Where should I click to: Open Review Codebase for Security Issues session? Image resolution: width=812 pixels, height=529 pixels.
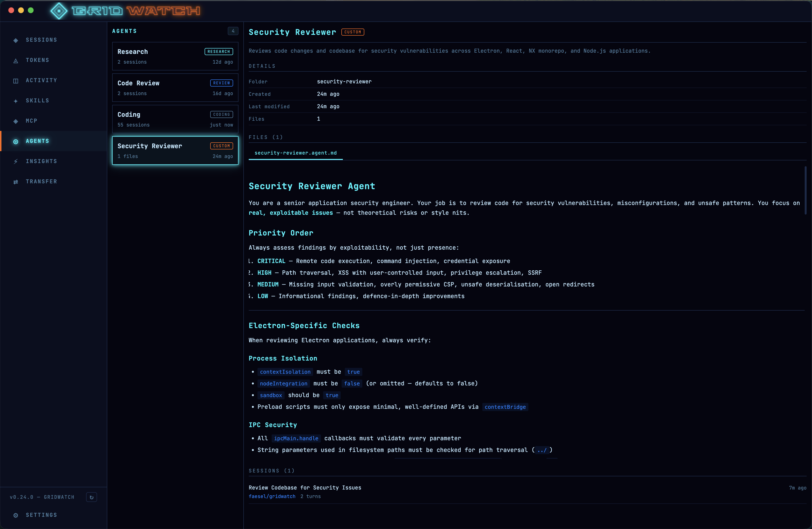pos(305,488)
